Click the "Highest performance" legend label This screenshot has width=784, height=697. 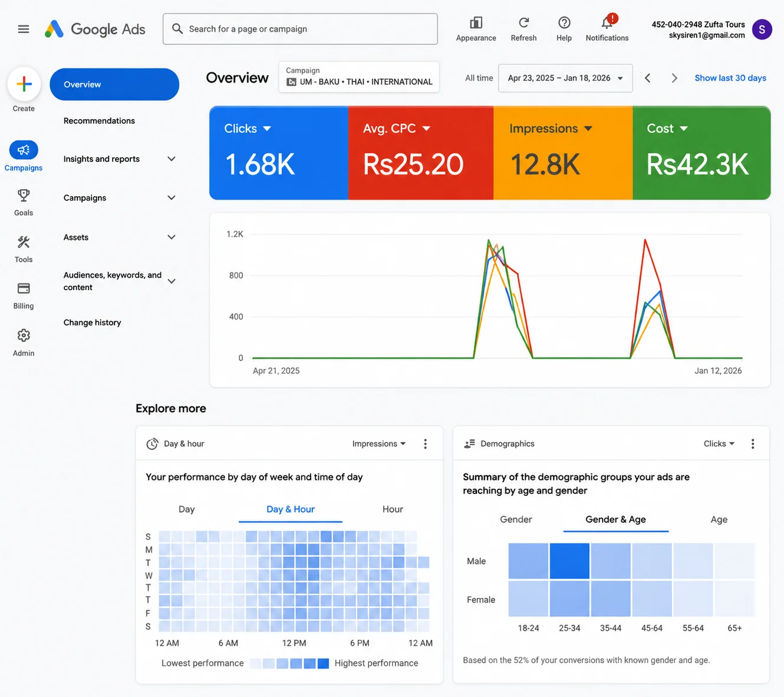[x=376, y=663]
